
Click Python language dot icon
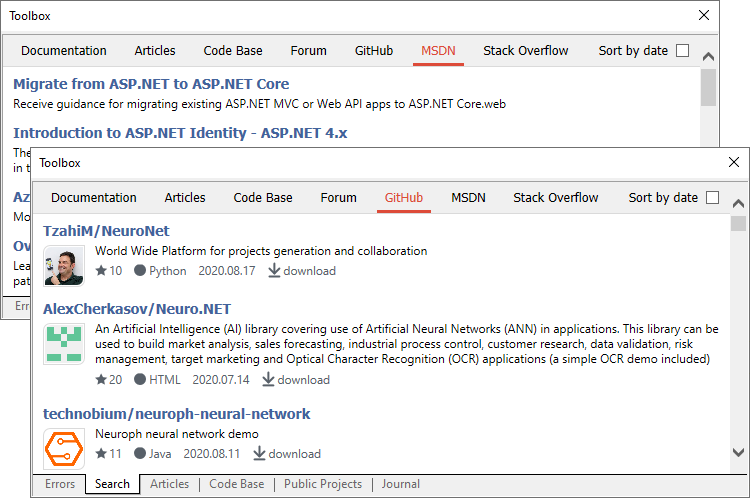(x=140, y=271)
